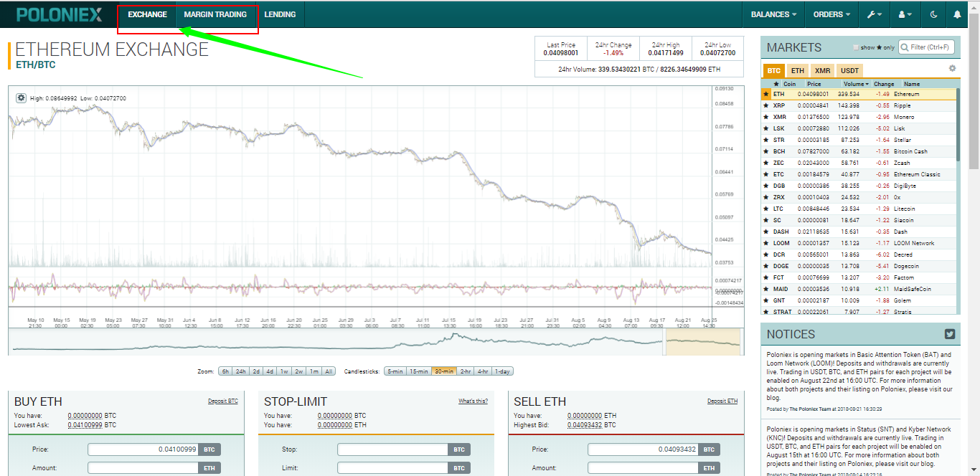Enable the show starred only checkbox
The image size is (980, 476).
click(856, 47)
